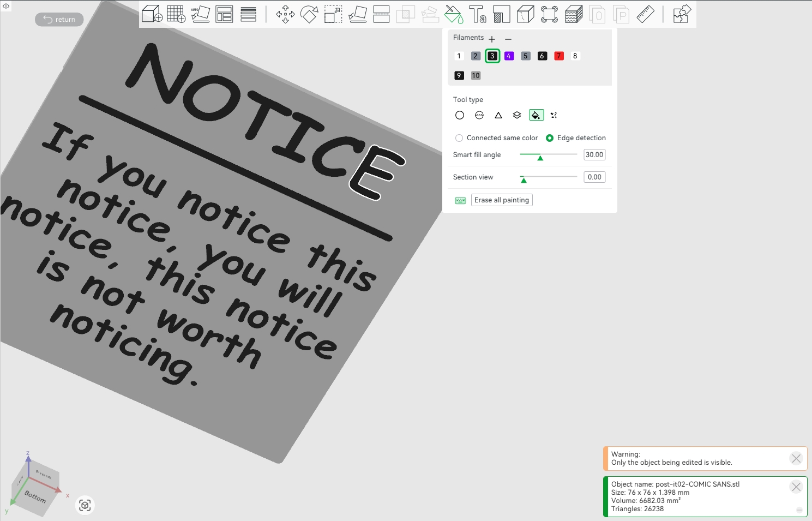Select the Seam painting cube icon
This screenshot has height=521, width=812.
[525, 14]
